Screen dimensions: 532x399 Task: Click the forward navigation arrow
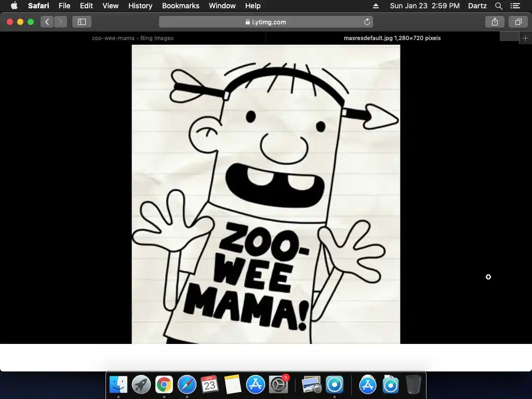[60, 22]
